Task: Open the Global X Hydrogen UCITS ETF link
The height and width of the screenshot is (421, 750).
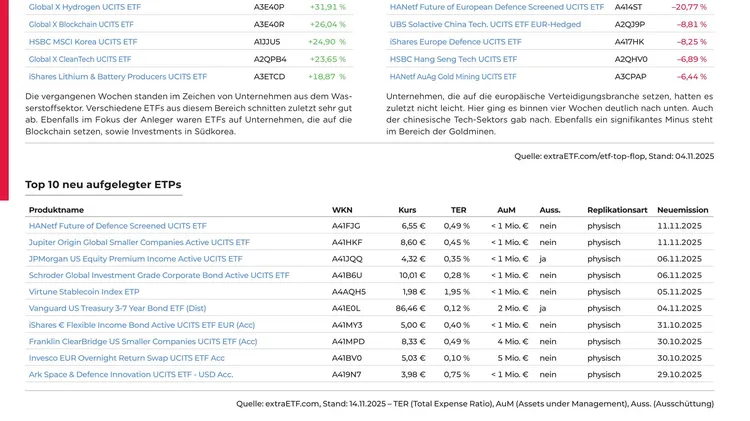Action: pyautogui.click(x=85, y=7)
